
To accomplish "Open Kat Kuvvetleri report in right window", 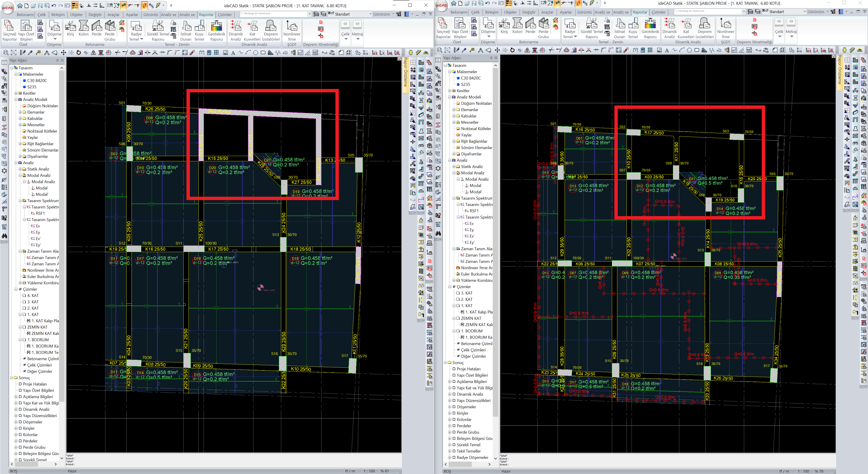I will tap(686, 28).
